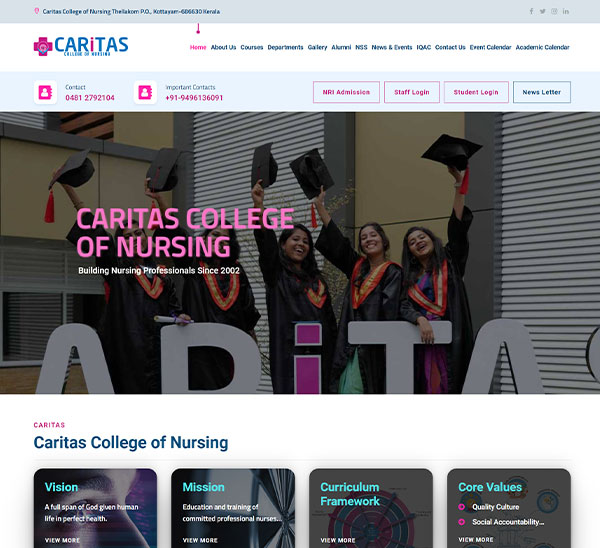Click the Social Accountability bullet icon
Image resolution: width=600 pixels, height=548 pixels.
[x=461, y=522]
